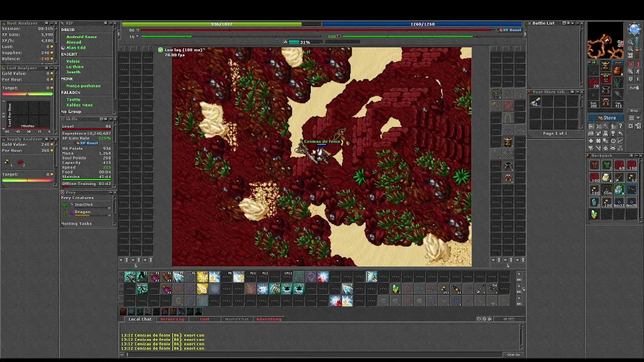Click the chat message input field
The height and width of the screenshot is (362, 644).
click(x=314, y=354)
